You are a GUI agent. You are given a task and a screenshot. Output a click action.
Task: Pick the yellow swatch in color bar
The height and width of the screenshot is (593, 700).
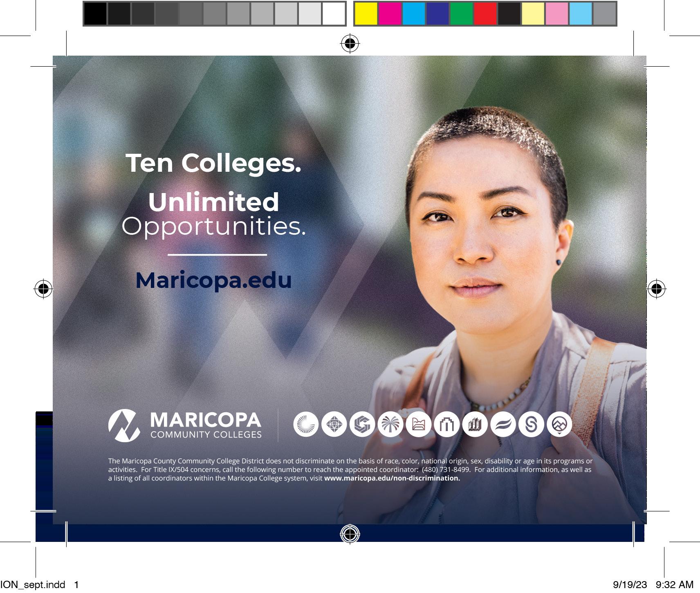(366, 13)
